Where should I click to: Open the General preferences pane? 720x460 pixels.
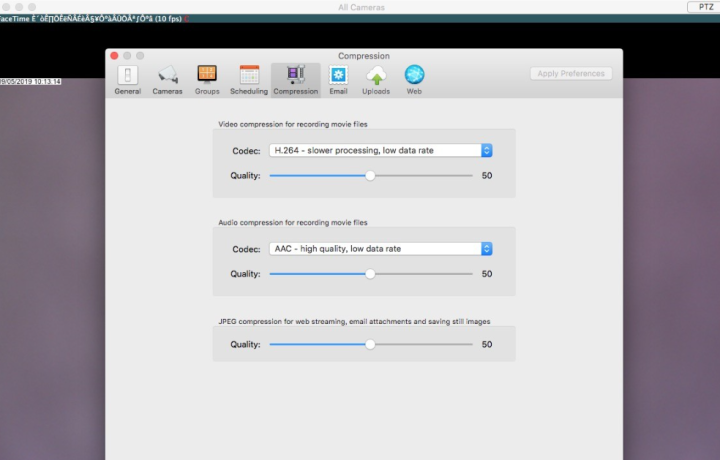pos(128,80)
